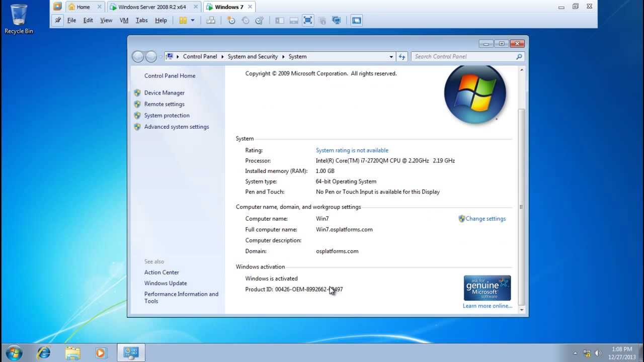This screenshot has height=362, width=644.
Task: Click Control Panel in the breadcrumb
Action: [200, 56]
